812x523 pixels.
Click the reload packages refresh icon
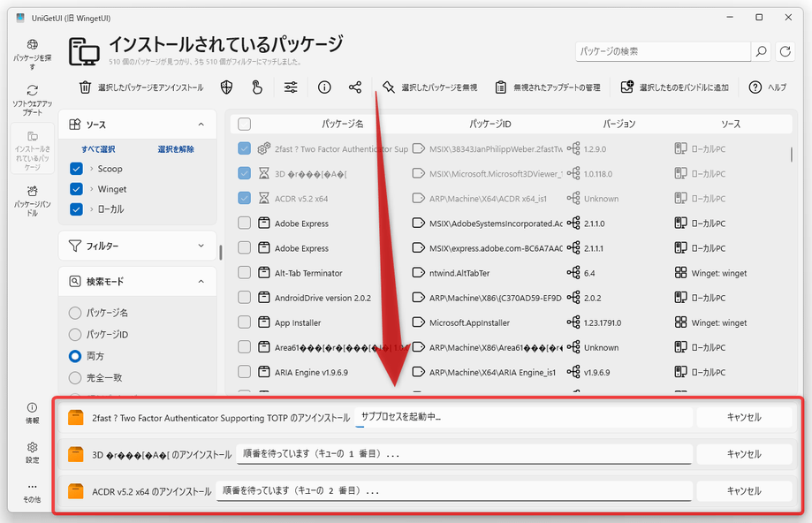coord(785,51)
